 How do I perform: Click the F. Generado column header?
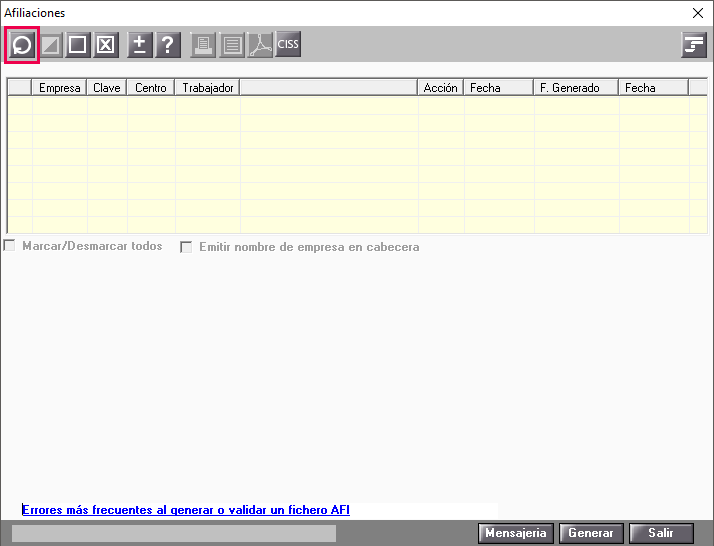click(x=576, y=87)
